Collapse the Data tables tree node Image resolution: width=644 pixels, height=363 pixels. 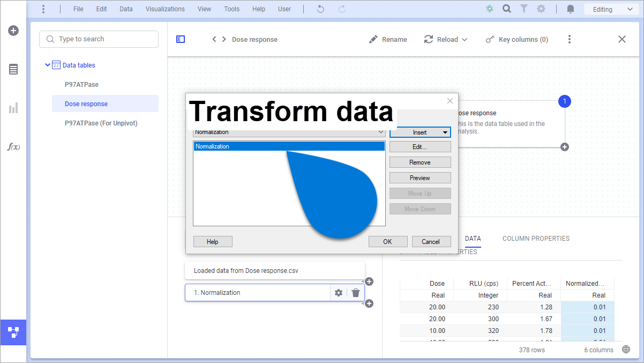pos(47,65)
